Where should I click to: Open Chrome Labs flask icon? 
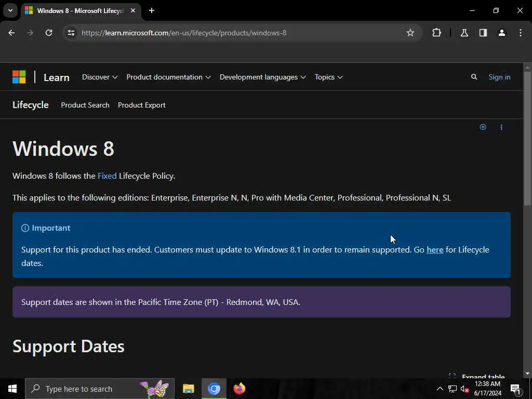(464, 33)
